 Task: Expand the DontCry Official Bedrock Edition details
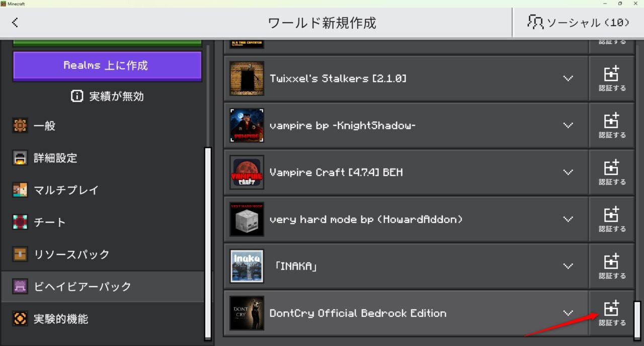568,313
